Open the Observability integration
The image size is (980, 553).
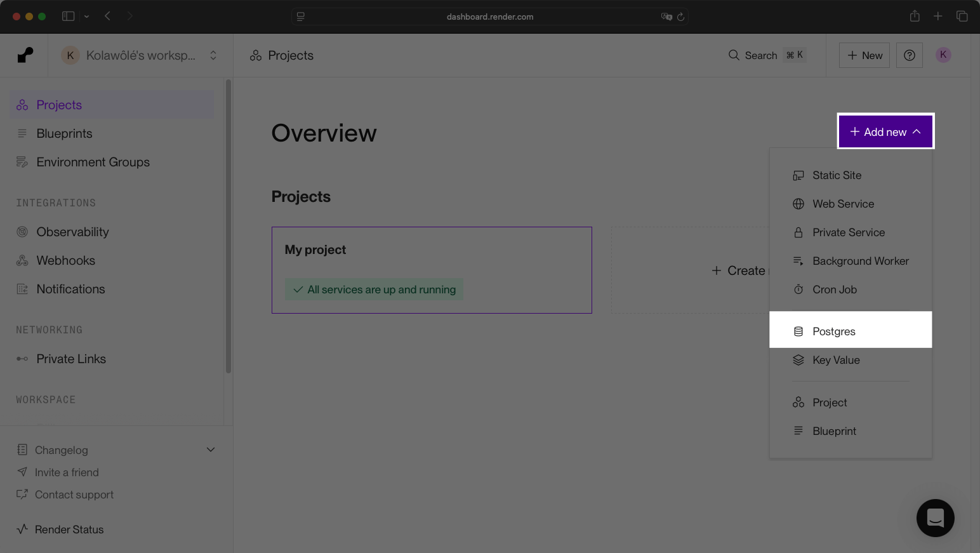[22, 232]
